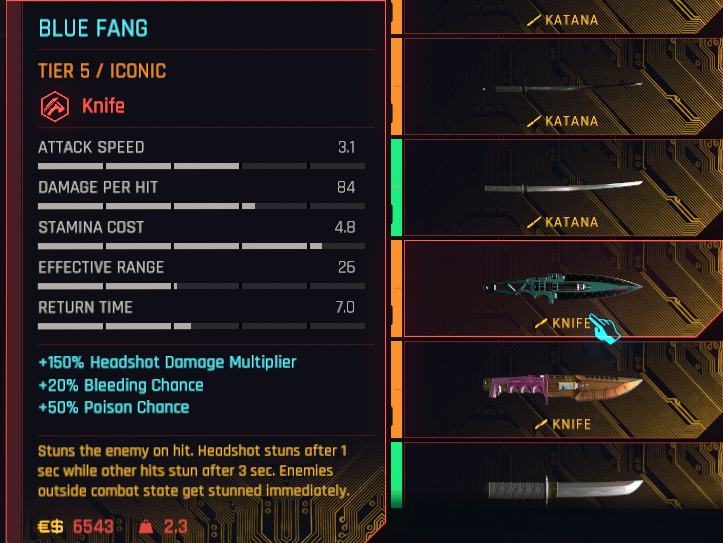Select the dark katana with orange rarity bar
Screen dimensions: 723x543
(x=563, y=87)
